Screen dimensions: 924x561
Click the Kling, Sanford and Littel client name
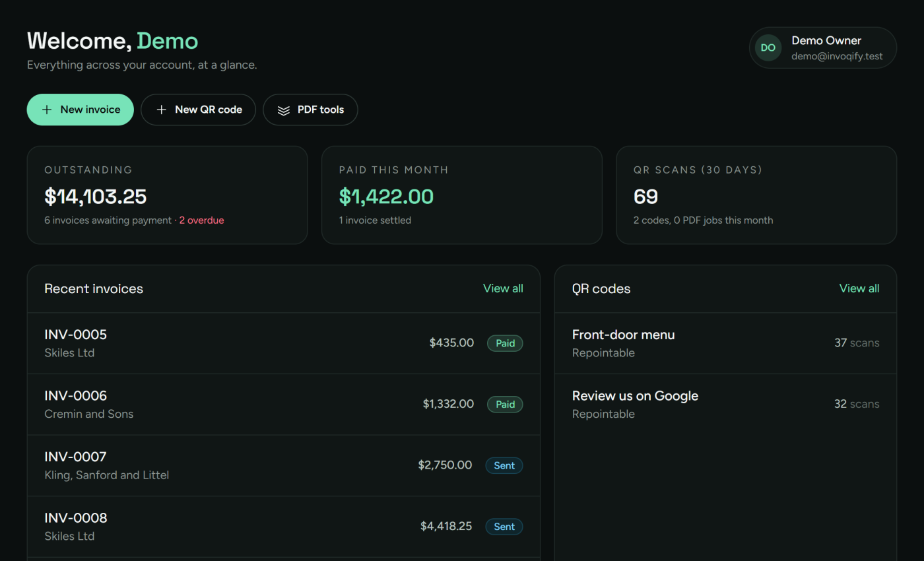[x=106, y=475]
